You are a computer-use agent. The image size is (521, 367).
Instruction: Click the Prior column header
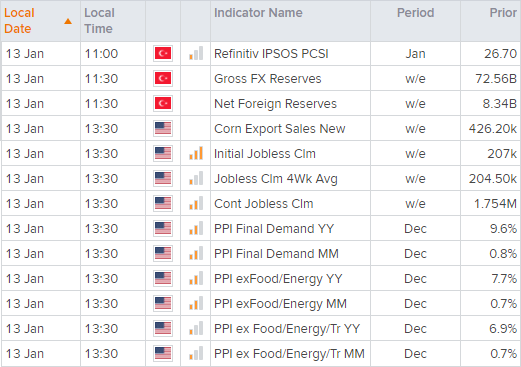coord(503,13)
